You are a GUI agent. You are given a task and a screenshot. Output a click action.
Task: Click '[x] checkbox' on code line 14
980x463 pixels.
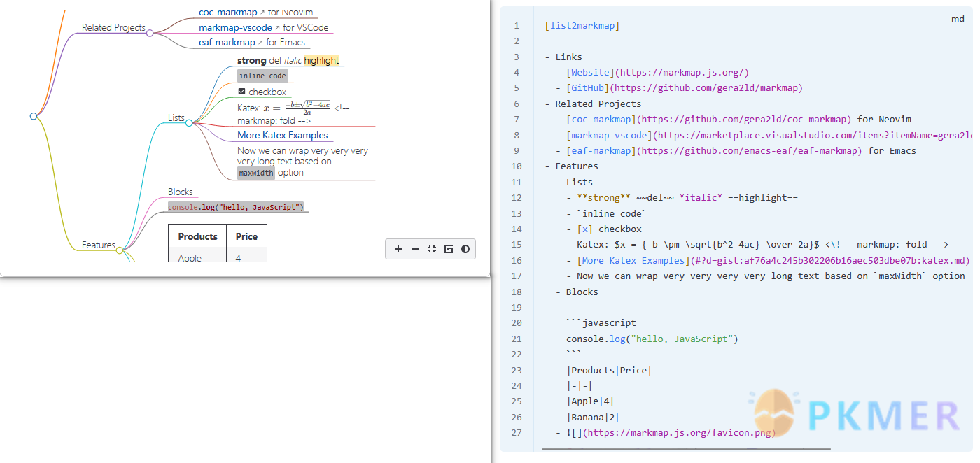click(610, 229)
